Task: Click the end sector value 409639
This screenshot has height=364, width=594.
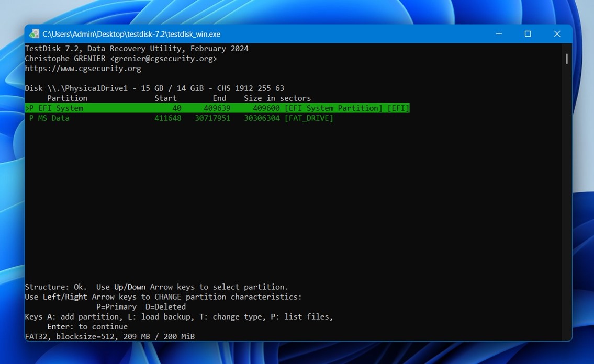Action: tap(217, 108)
